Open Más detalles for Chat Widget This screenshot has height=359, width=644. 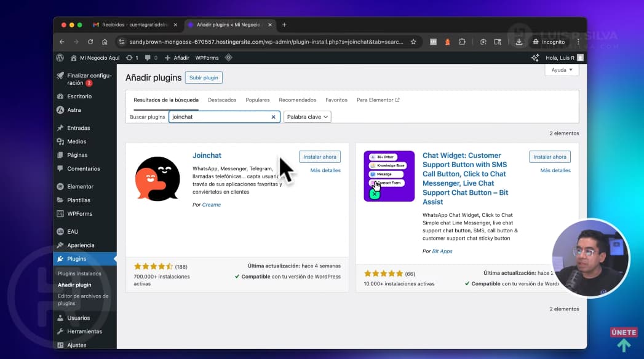pyautogui.click(x=555, y=170)
